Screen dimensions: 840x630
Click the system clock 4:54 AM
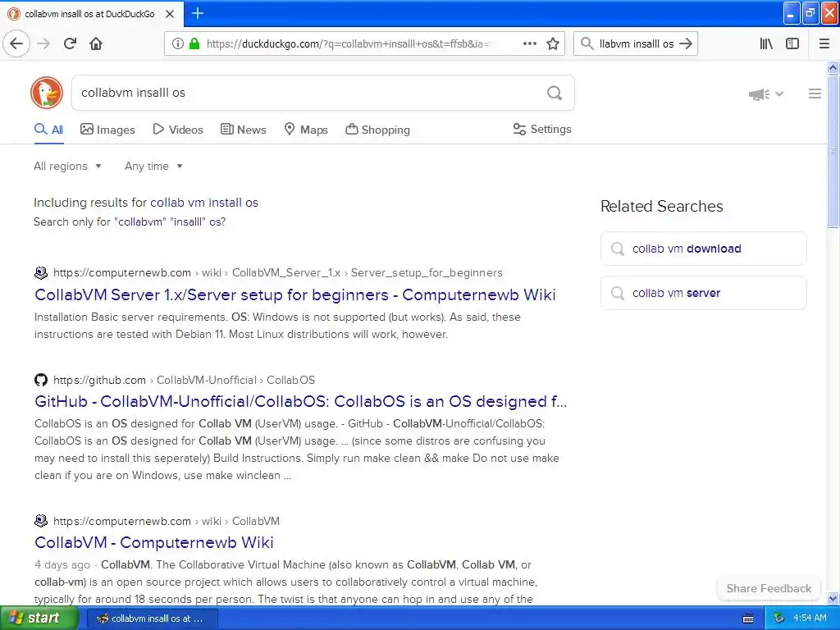[810, 619]
